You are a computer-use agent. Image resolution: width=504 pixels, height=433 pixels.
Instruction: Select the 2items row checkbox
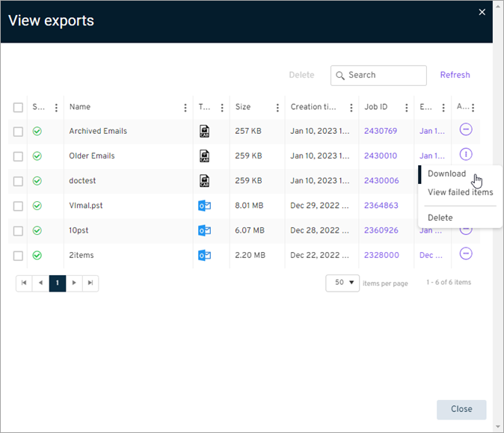18,256
